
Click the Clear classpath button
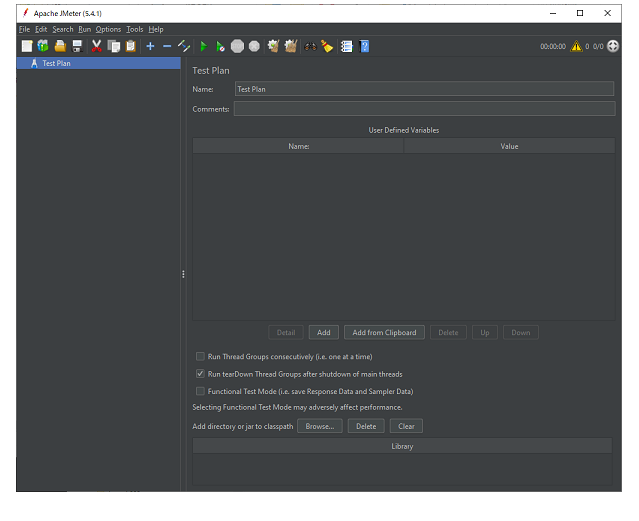tap(406, 426)
